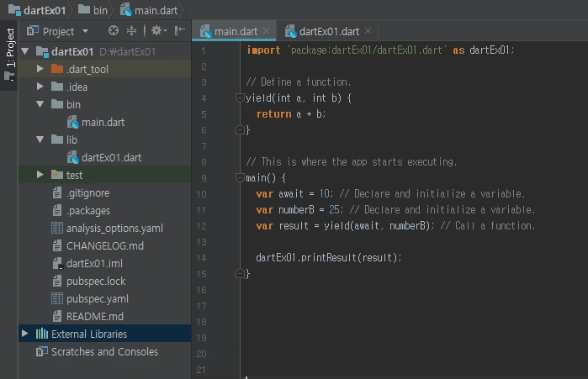Switch to the dartEx01.dart tab
The width and height of the screenshot is (588, 379).
coord(329,32)
